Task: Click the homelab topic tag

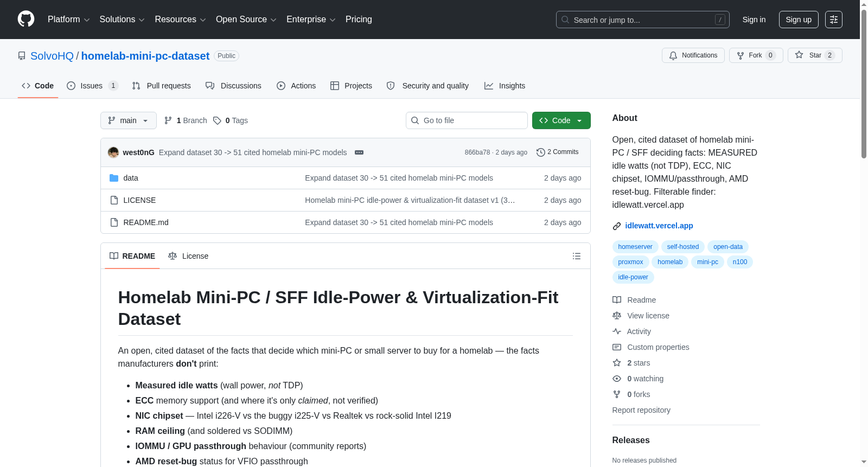Action: pos(670,262)
